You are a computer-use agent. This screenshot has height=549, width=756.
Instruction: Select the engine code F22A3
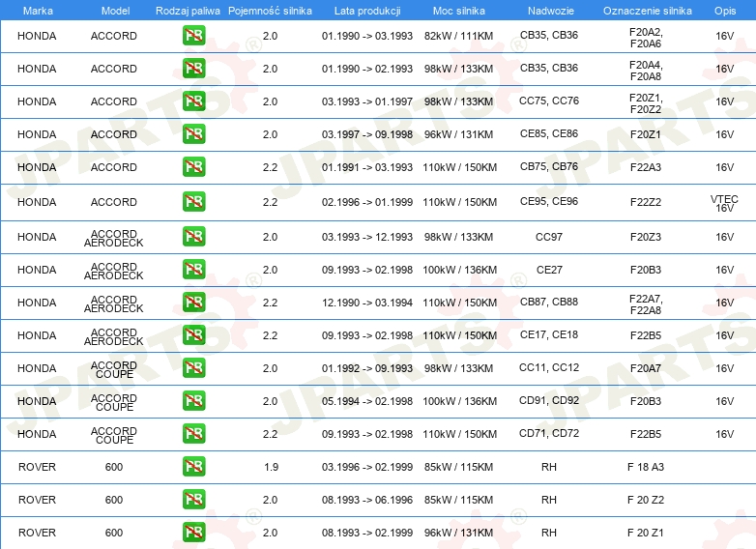click(x=646, y=167)
